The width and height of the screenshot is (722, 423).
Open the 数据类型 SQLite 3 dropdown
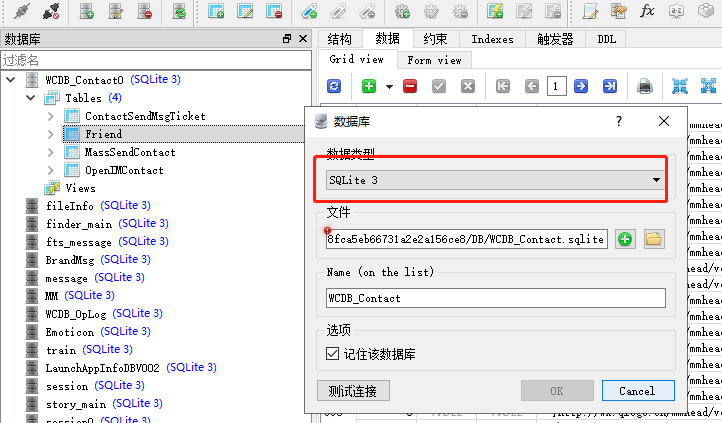coord(494,180)
